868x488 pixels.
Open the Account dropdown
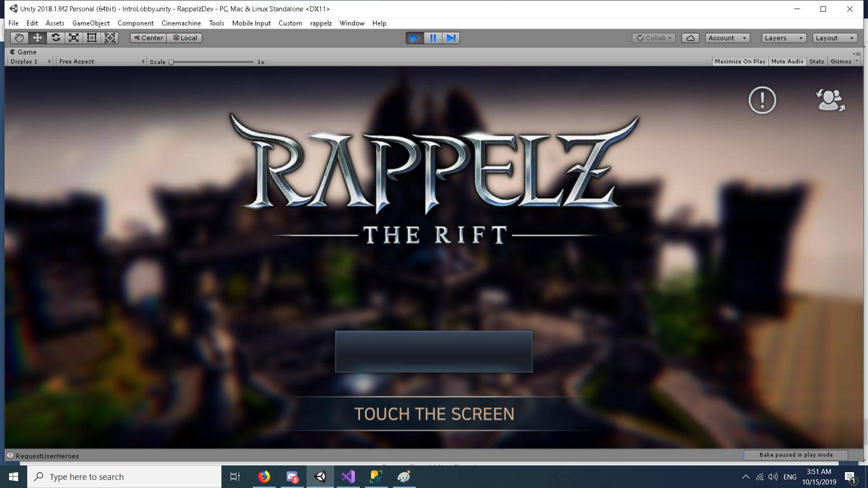pos(727,38)
